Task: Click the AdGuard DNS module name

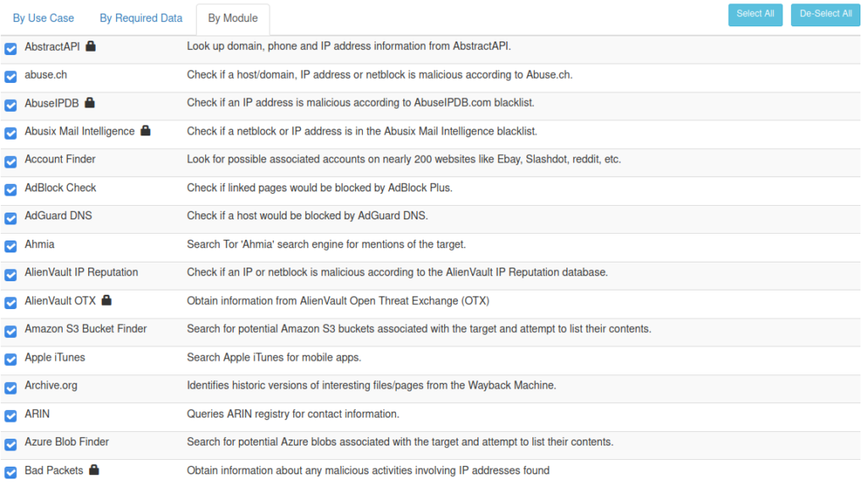Action: [x=58, y=216]
